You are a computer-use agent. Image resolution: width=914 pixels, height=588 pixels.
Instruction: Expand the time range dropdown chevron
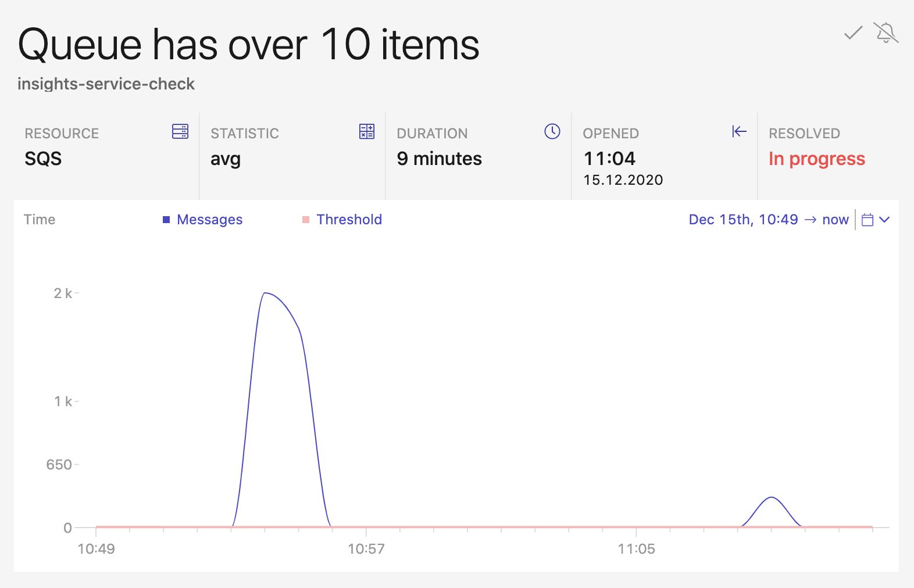click(884, 220)
